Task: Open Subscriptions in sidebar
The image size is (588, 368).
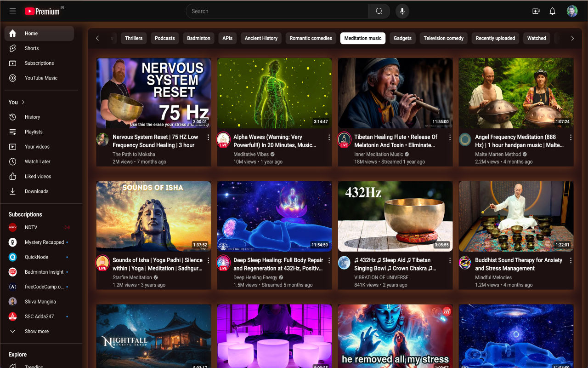Action: click(39, 63)
